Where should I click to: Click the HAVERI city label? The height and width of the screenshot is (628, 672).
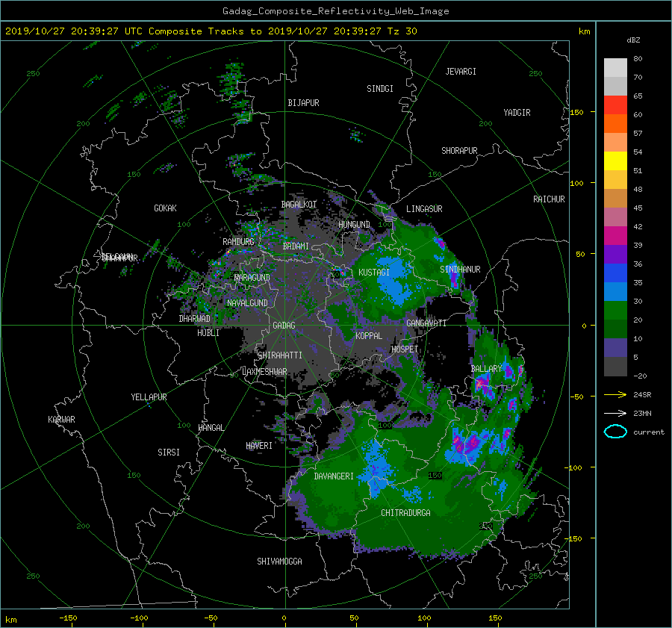[x=259, y=446]
